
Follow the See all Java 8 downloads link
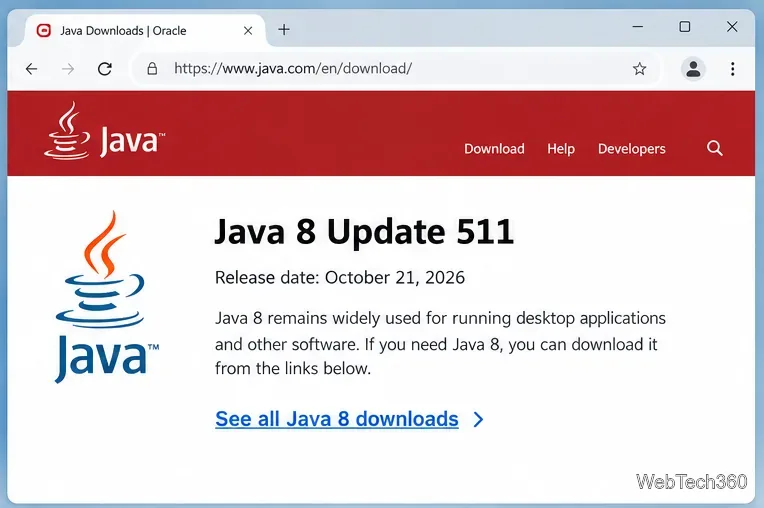[x=337, y=419]
